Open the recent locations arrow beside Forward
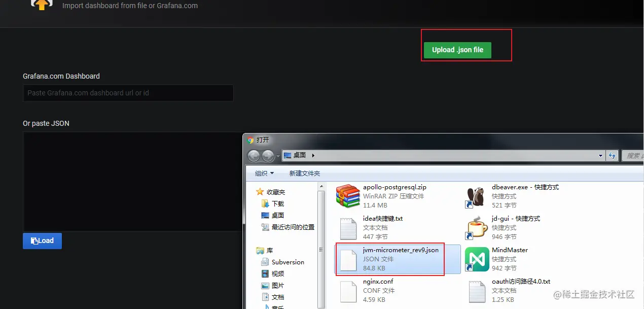 point(277,156)
